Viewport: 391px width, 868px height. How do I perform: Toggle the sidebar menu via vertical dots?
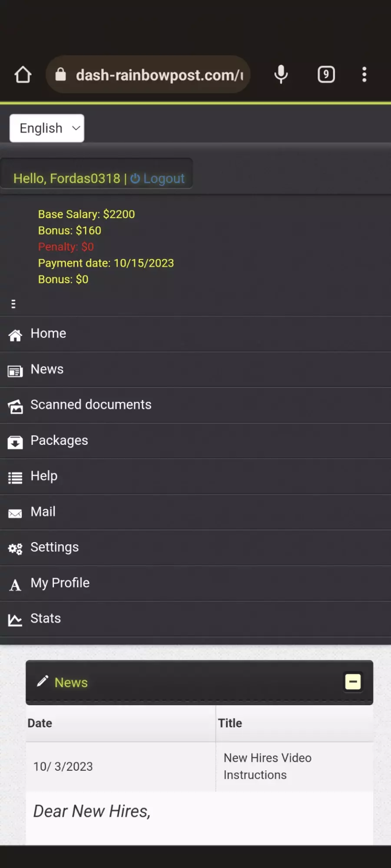13,304
